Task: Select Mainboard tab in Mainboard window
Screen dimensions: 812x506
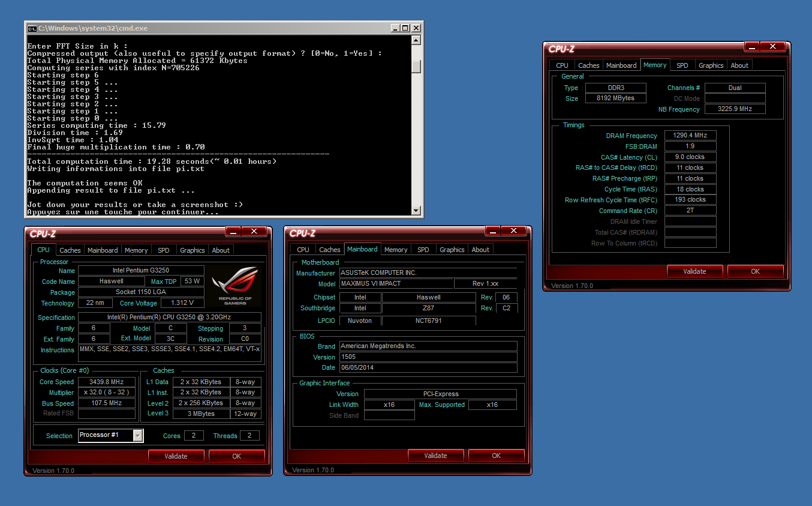Action: [x=362, y=249]
